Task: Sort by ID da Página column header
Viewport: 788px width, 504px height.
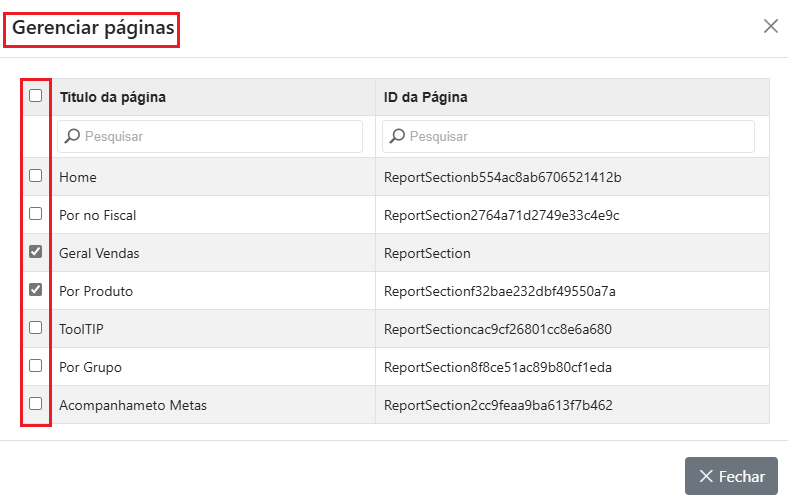Action: pyautogui.click(x=425, y=97)
